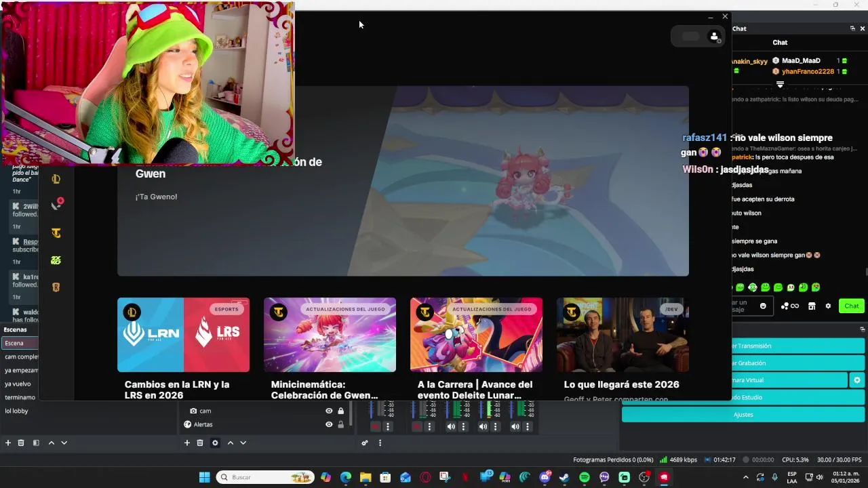This screenshot has width=868, height=488.
Task: Open the scene filters icon
Action: click(36, 443)
